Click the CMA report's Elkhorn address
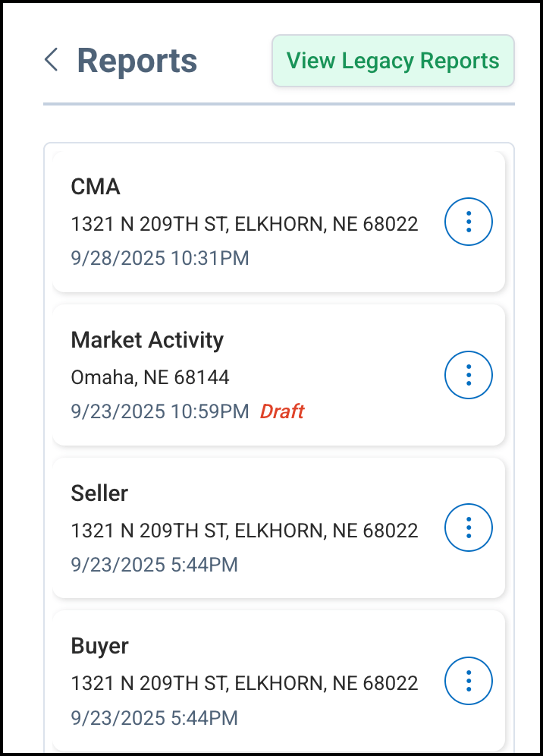 tap(244, 224)
